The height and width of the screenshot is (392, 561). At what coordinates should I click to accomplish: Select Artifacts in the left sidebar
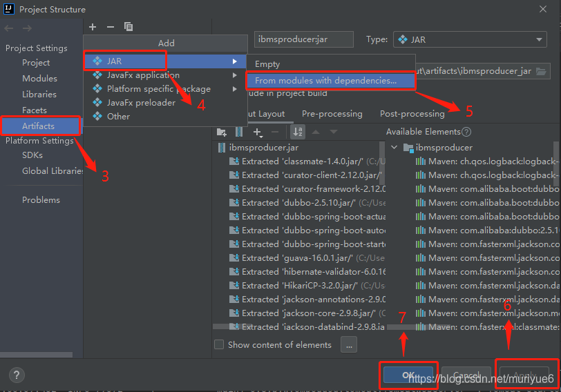(x=41, y=126)
